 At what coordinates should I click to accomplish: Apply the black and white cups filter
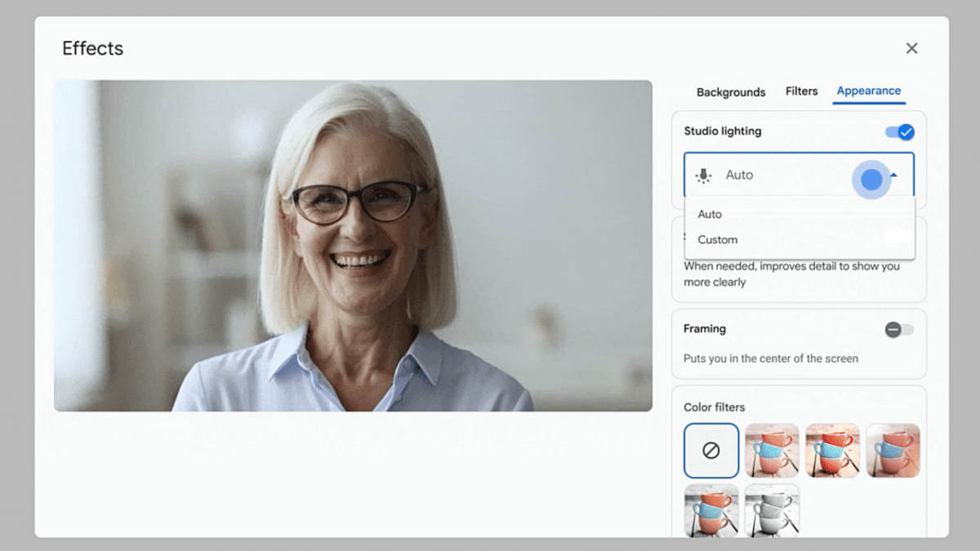point(772,510)
